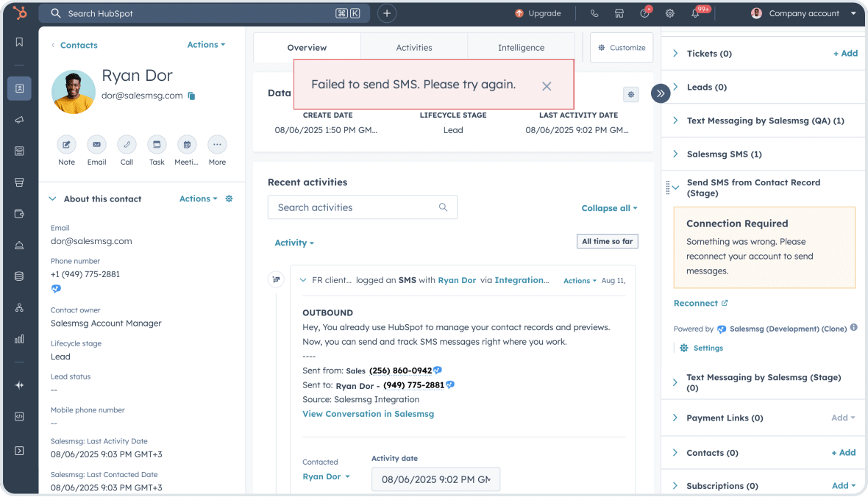
Task: Click + Add next to Contacts (0)
Action: 844,453
